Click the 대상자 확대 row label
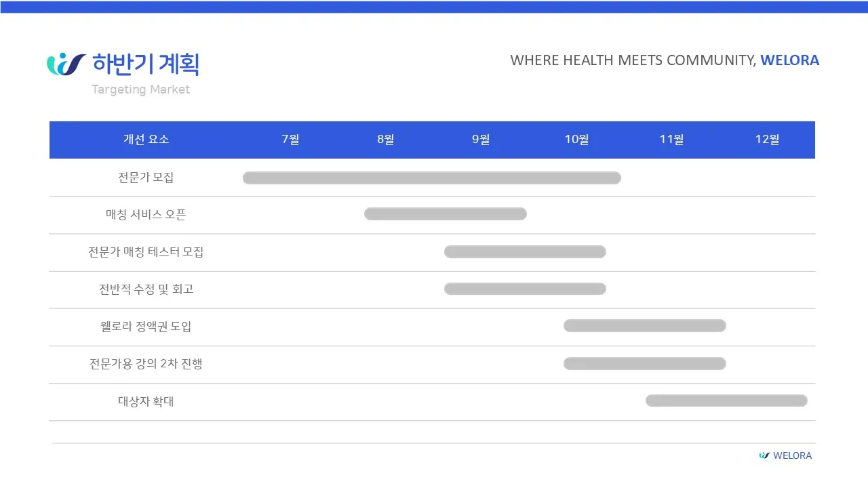868x488 pixels. point(146,401)
